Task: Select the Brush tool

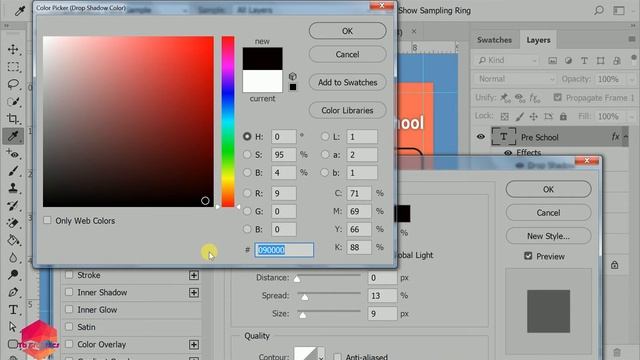Action: click(x=13, y=171)
